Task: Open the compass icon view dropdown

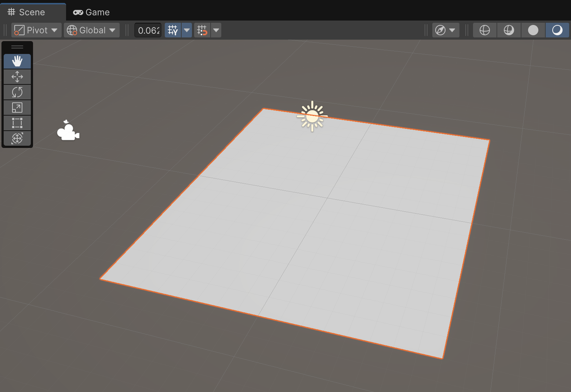Action: pyautogui.click(x=445, y=30)
